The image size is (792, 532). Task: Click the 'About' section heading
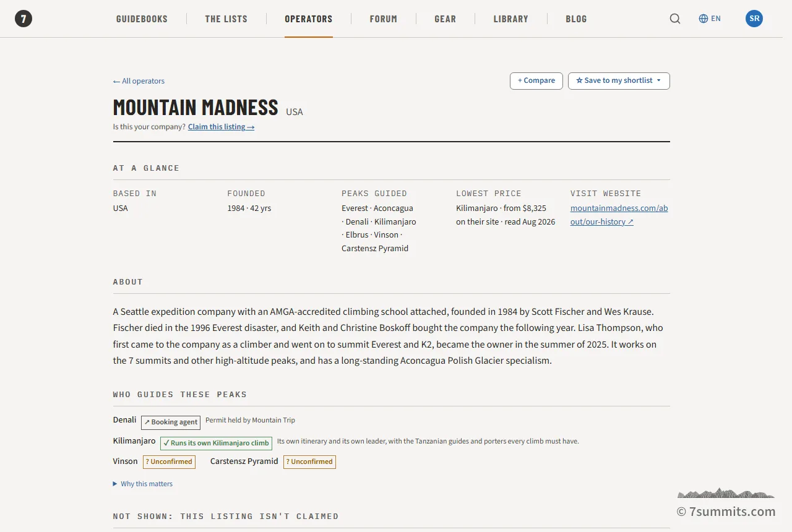pyautogui.click(x=128, y=282)
